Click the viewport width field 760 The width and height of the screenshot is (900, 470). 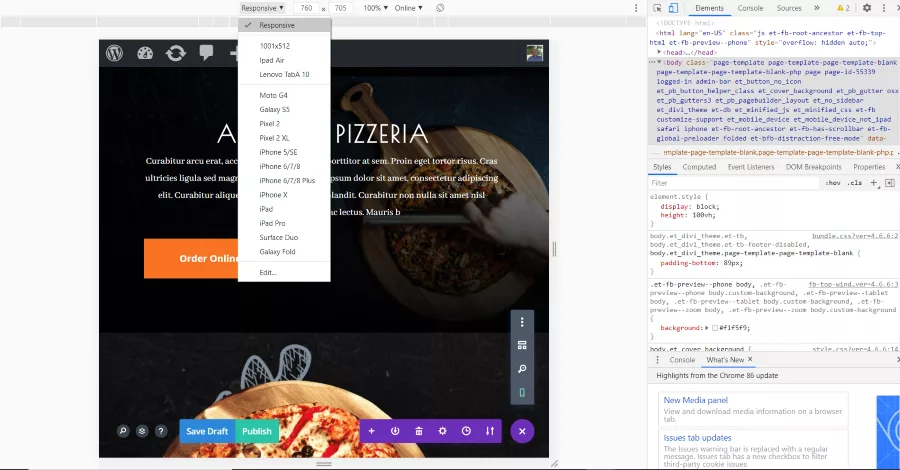[x=307, y=8]
